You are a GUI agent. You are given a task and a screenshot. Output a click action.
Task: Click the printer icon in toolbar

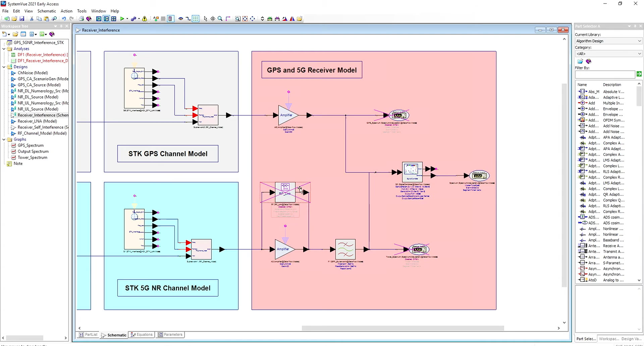(81, 19)
